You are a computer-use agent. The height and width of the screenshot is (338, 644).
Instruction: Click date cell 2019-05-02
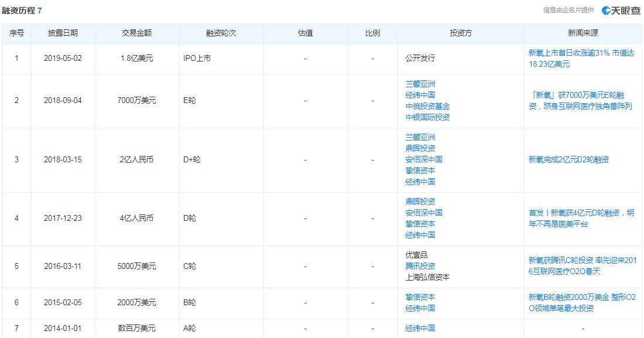point(63,59)
